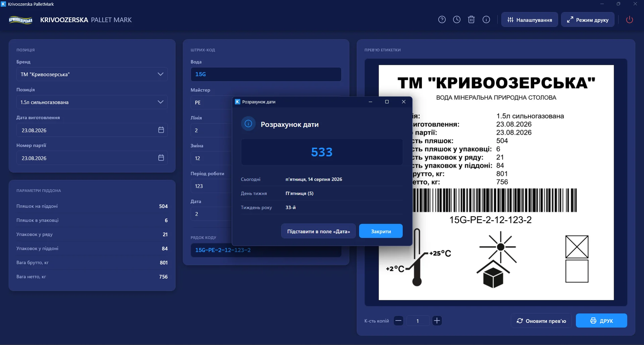Click Пляшок в упаковці value 6
The height and width of the screenshot is (345, 644).
[166, 220]
